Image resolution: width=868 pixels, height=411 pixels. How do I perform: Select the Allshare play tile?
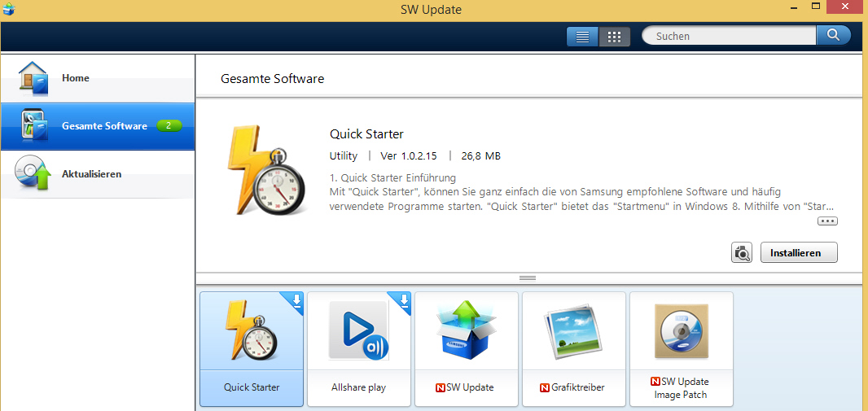point(359,349)
